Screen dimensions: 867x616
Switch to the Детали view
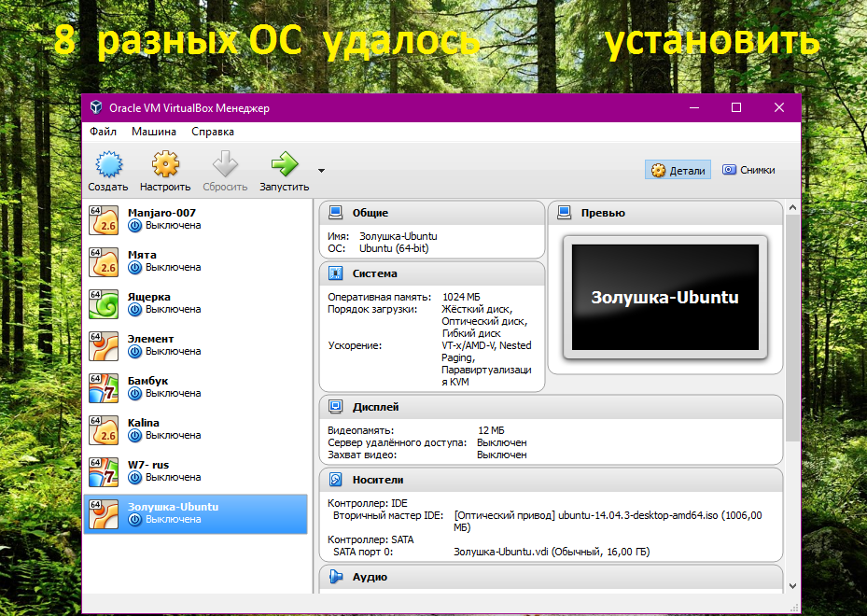tap(678, 170)
